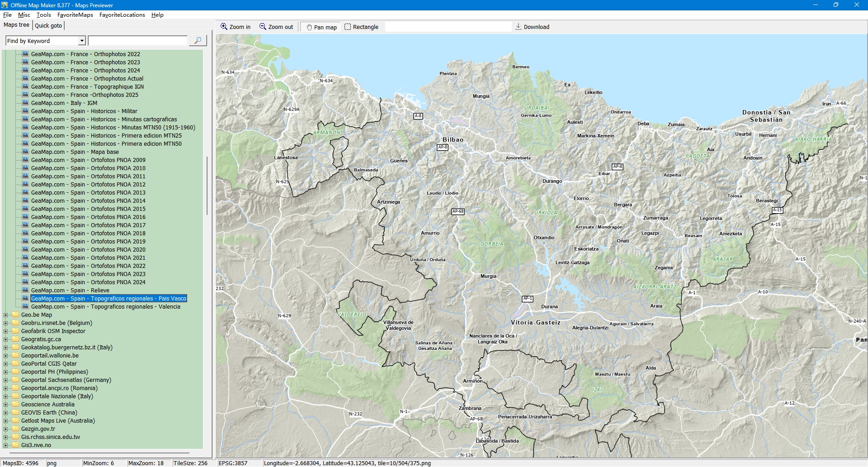Click the Zoom out magnifier icon
The height and width of the screenshot is (467, 868).
(263, 27)
